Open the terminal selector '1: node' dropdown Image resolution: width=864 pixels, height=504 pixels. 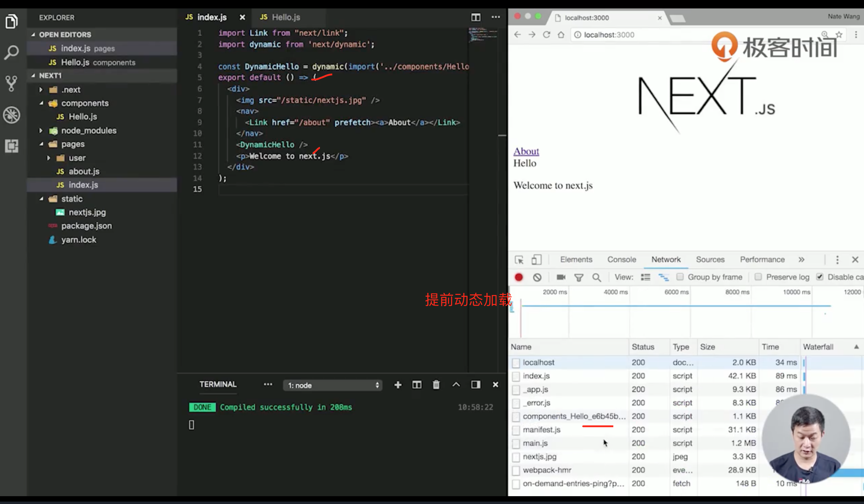click(333, 385)
